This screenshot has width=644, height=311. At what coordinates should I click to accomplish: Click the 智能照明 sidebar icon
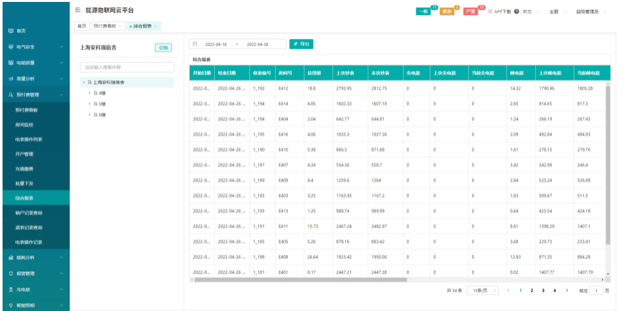tap(11, 306)
